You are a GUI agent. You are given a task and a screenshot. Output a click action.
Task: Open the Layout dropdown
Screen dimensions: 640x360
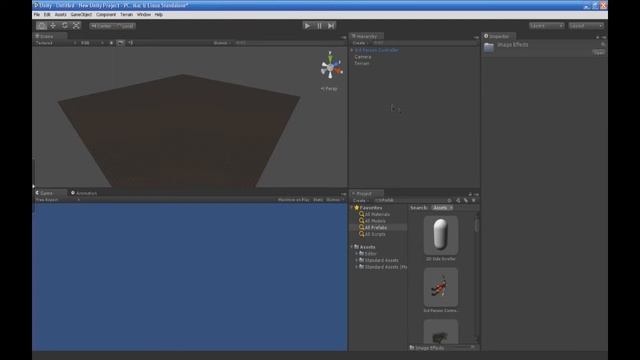586,26
